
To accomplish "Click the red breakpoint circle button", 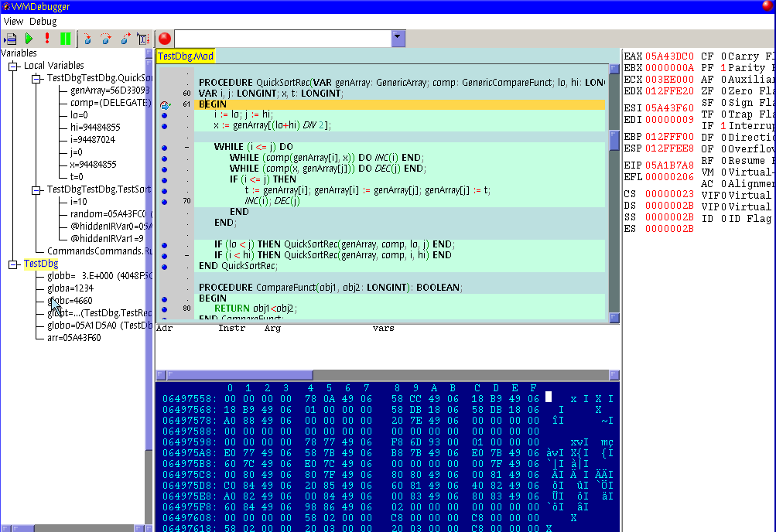I will 164,38.
